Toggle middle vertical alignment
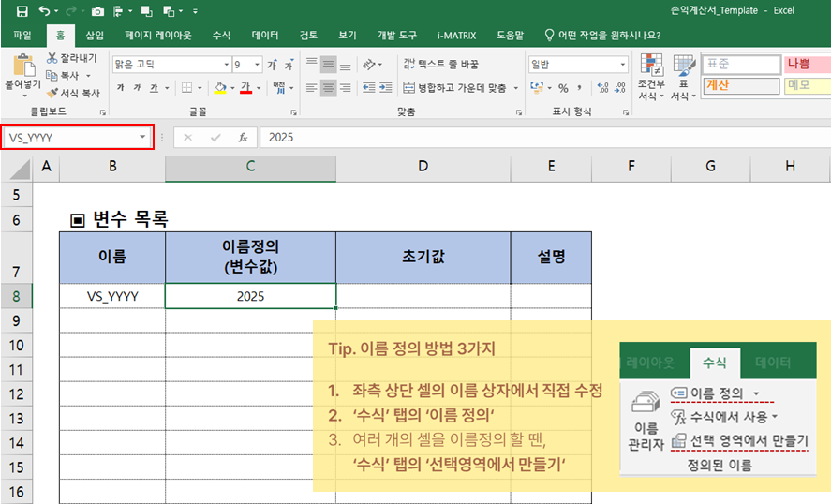Screen dimensions: 831x504 (328, 65)
